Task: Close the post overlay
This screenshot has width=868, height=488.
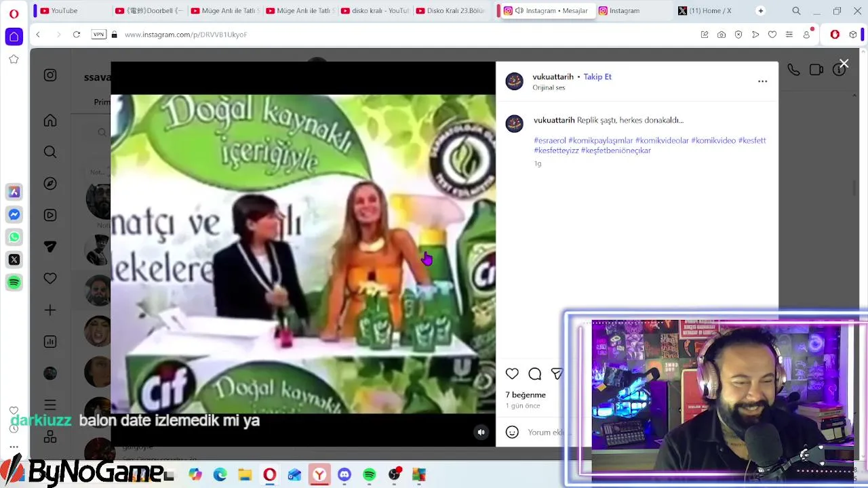Action: [844, 64]
